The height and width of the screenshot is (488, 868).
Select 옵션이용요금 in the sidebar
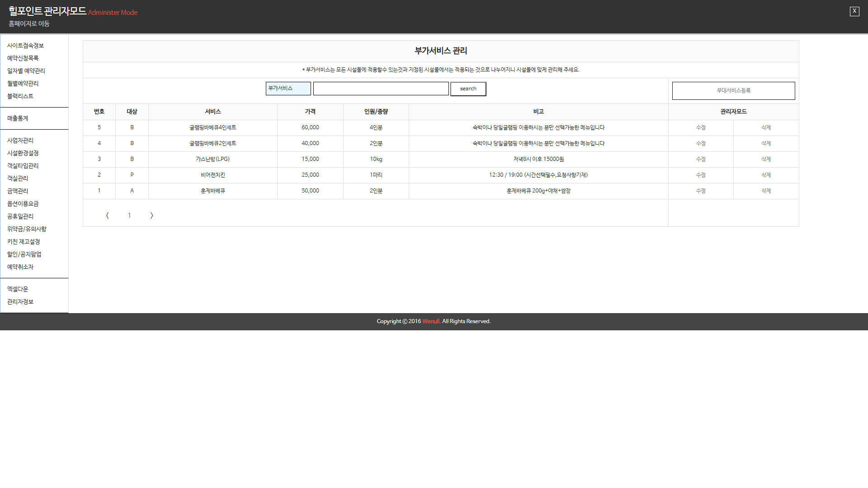[x=23, y=204]
